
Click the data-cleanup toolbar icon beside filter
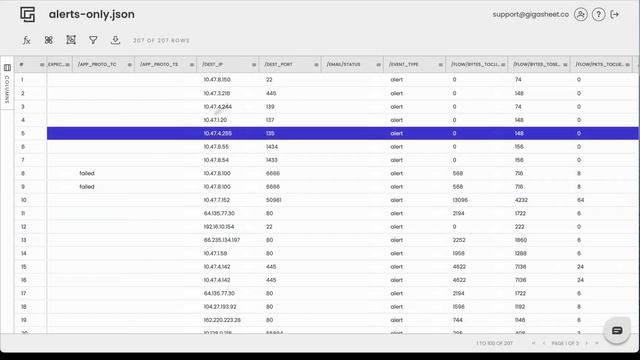71,40
